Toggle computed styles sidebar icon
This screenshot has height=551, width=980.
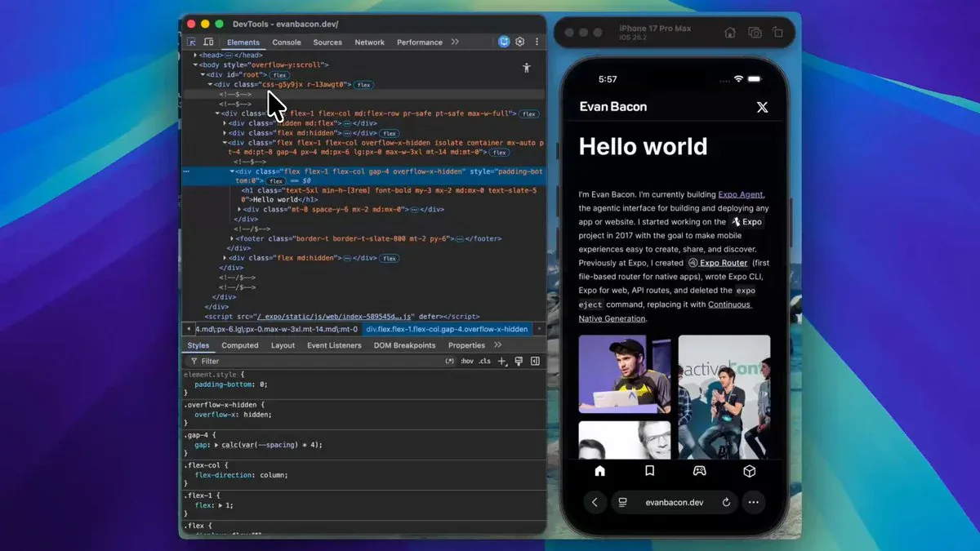point(535,361)
